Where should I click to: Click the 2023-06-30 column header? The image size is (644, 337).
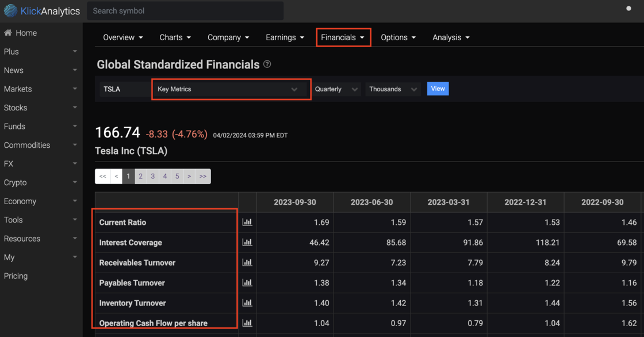coord(371,202)
